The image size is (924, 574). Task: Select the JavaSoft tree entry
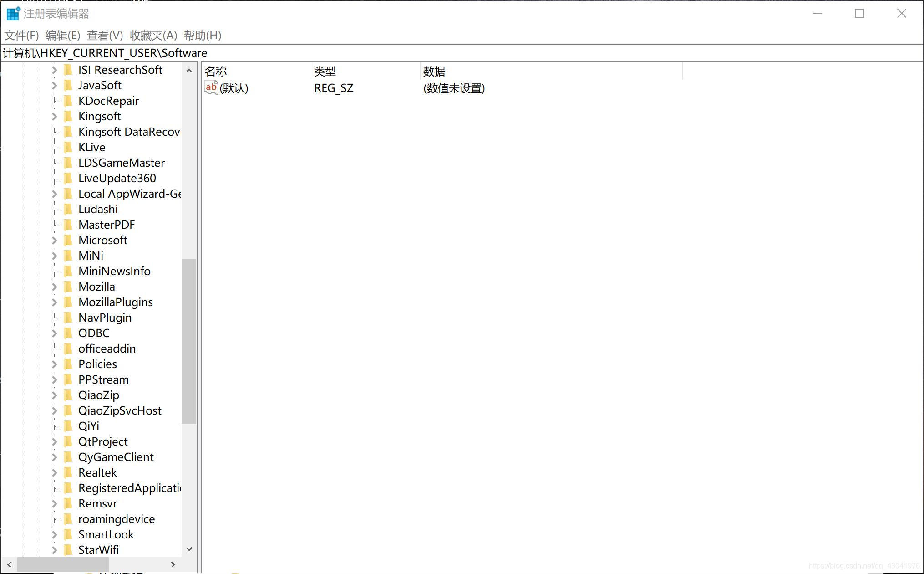(100, 86)
